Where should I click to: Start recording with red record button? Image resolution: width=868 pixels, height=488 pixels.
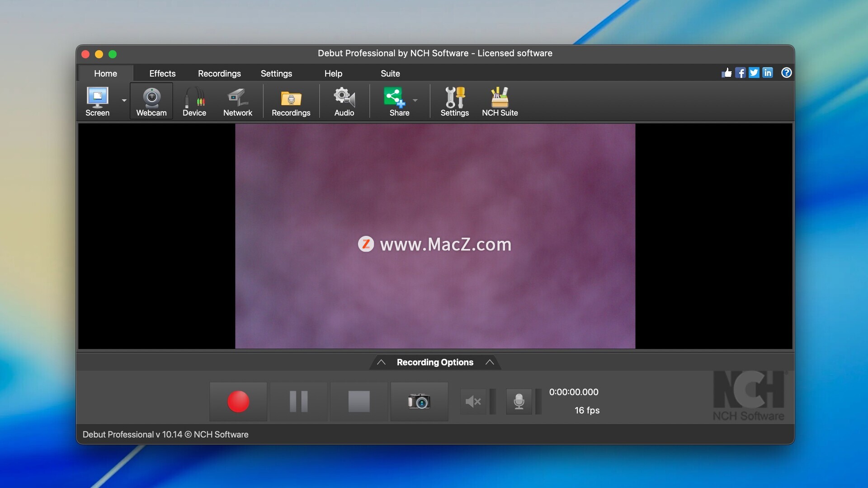(x=238, y=401)
